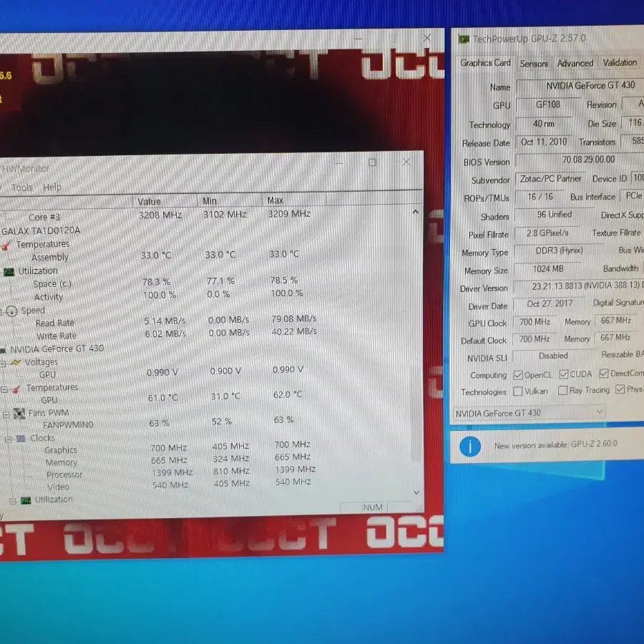Select the Core #3 row
The width and height of the screenshot is (644, 644).
pyautogui.click(x=44, y=217)
